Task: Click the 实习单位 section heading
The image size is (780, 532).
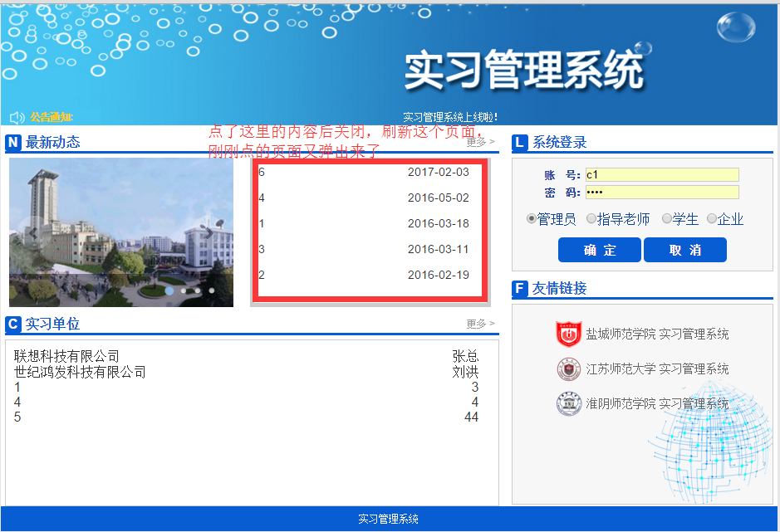Action: [x=52, y=325]
